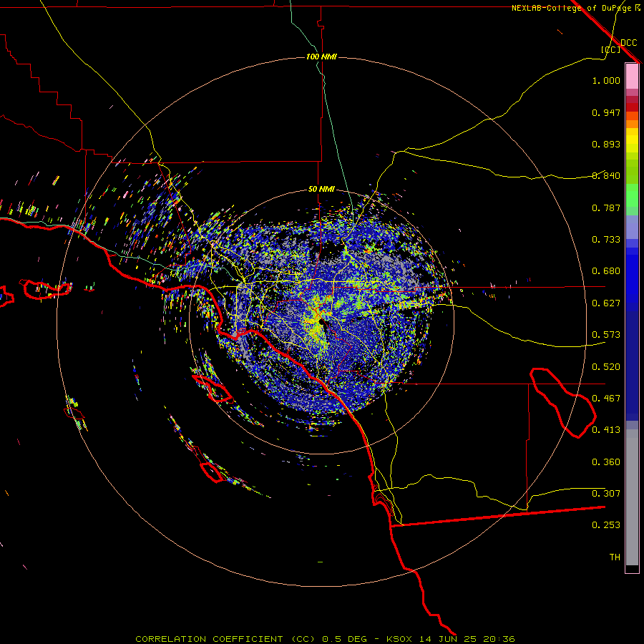Click the 50 NMI range ring label
Screen dimensions: 644x644
tap(321, 189)
